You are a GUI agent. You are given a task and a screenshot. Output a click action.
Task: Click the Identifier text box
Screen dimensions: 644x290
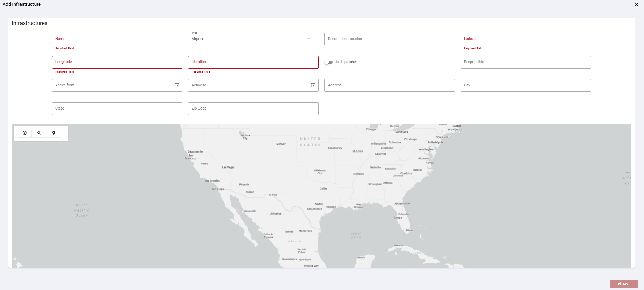coord(253,62)
